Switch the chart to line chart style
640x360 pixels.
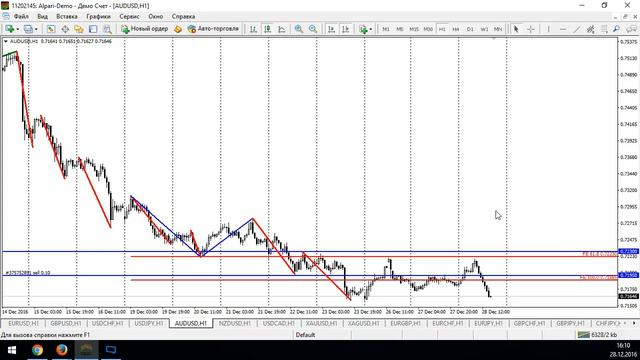(282, 29)
